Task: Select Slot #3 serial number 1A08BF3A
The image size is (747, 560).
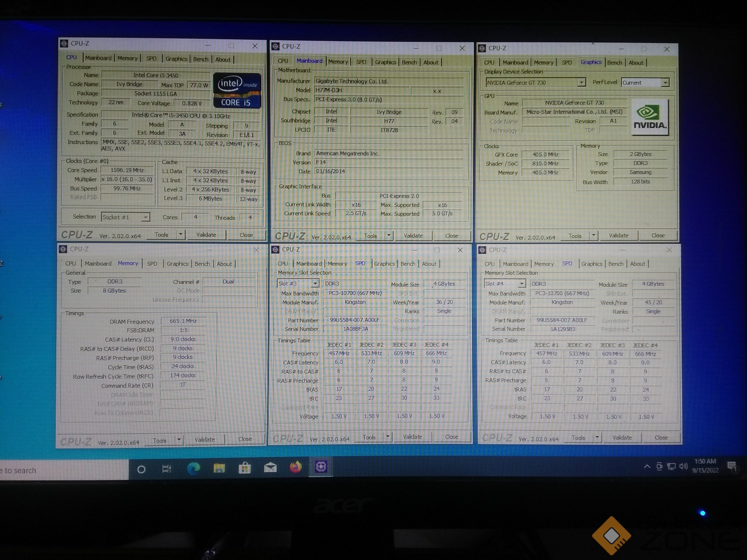Action: [x=356, y=329]
